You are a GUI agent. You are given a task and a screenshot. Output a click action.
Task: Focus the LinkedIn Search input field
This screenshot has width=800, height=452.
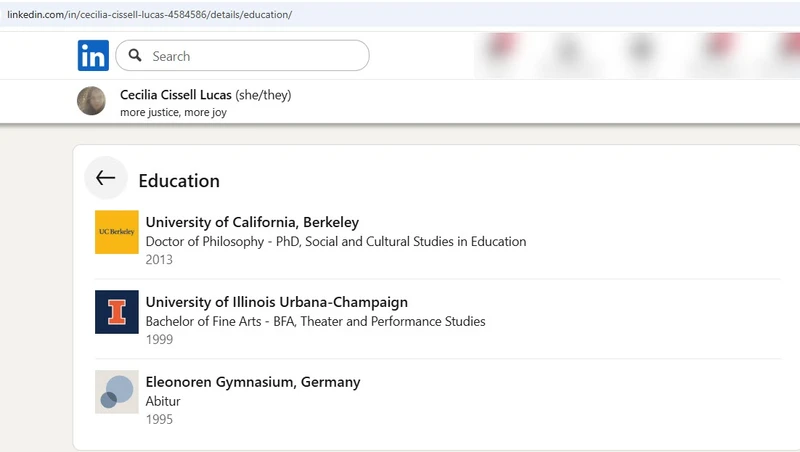point(242,56)
